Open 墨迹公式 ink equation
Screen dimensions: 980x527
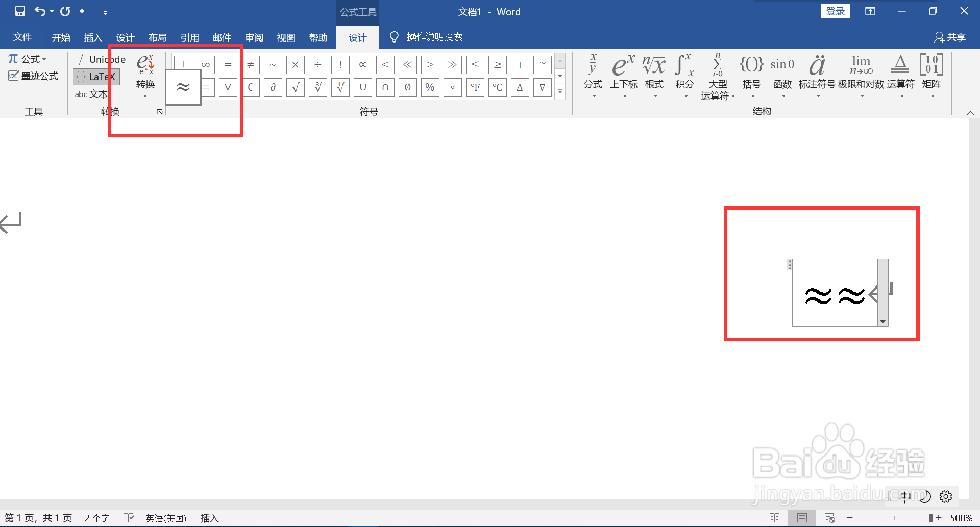tap(34, 76)
